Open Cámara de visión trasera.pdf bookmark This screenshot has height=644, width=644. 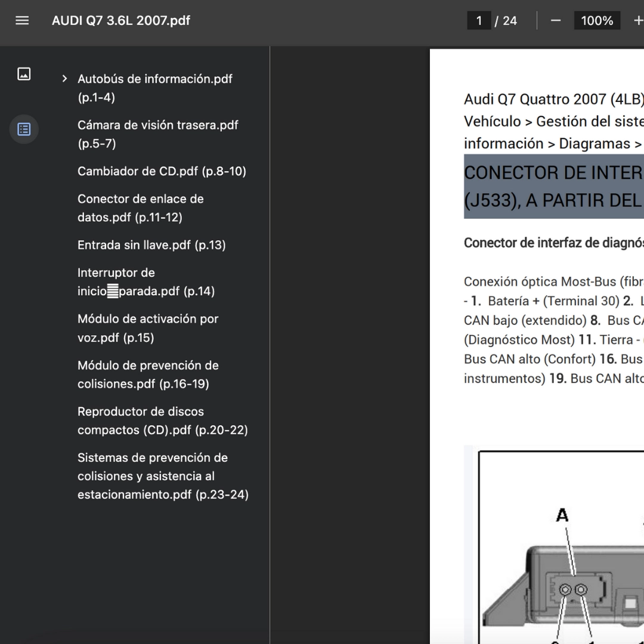click(157, 134)
